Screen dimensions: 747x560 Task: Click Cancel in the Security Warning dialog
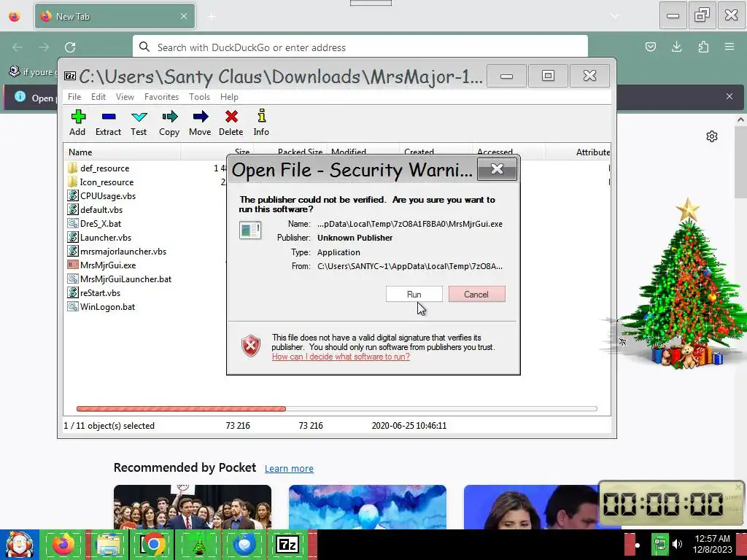pyautogui.click(x=476, y=295)
